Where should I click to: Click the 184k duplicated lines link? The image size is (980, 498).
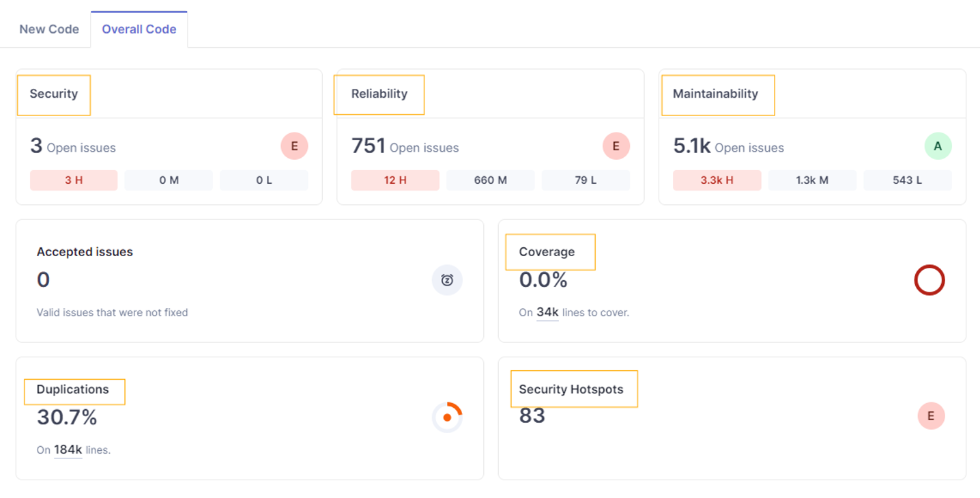[x=68, y=449]
